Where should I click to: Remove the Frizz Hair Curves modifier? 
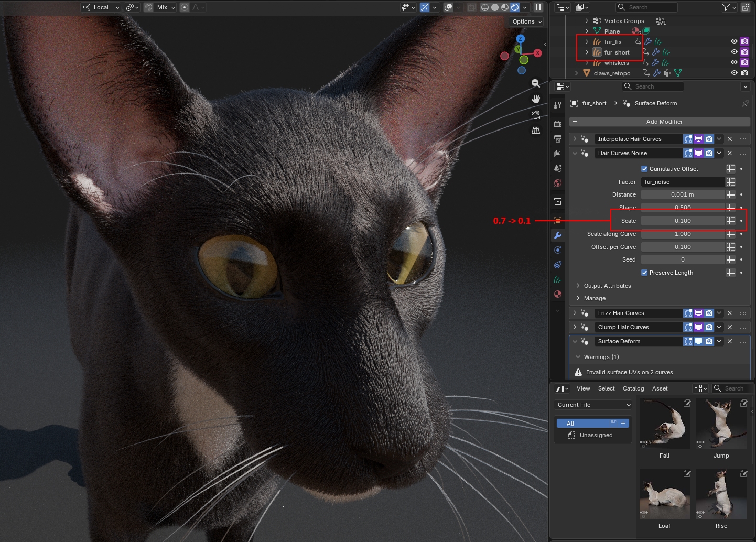(730, 313)
